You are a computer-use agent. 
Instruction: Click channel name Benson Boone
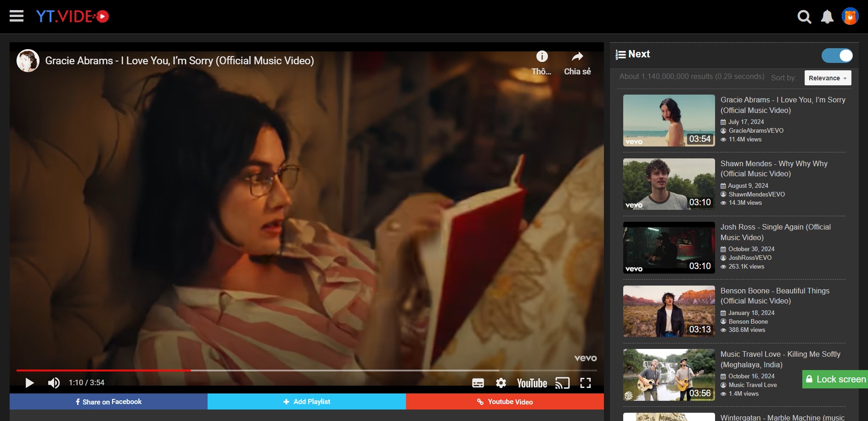(748, 321)
